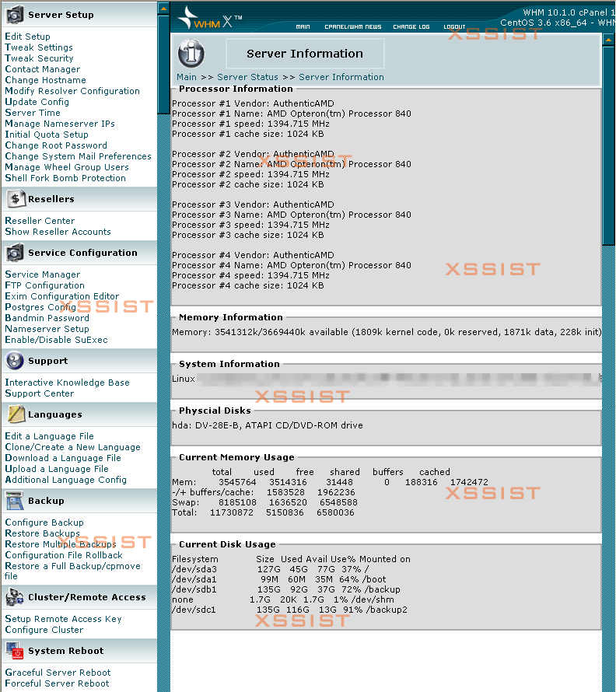The width and height of the screenshot is (616, 692).
Task: Open Interactive Knowledge Base link
Action: pyautogui.click(x=67, y=383)
